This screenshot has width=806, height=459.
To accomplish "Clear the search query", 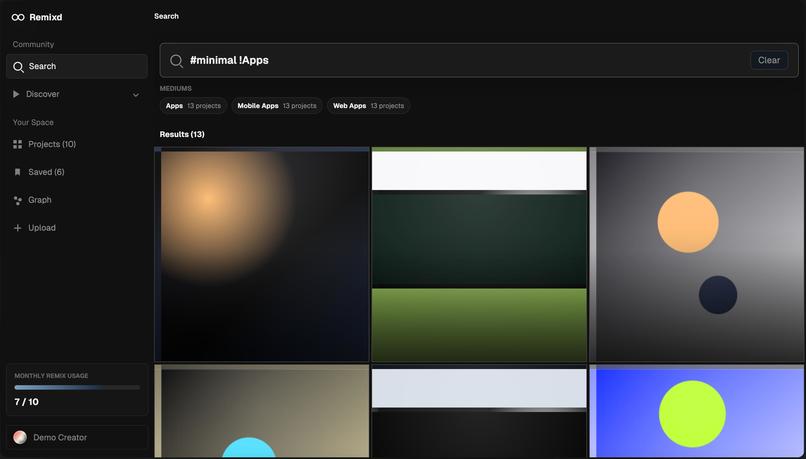I will coord(768,60).
